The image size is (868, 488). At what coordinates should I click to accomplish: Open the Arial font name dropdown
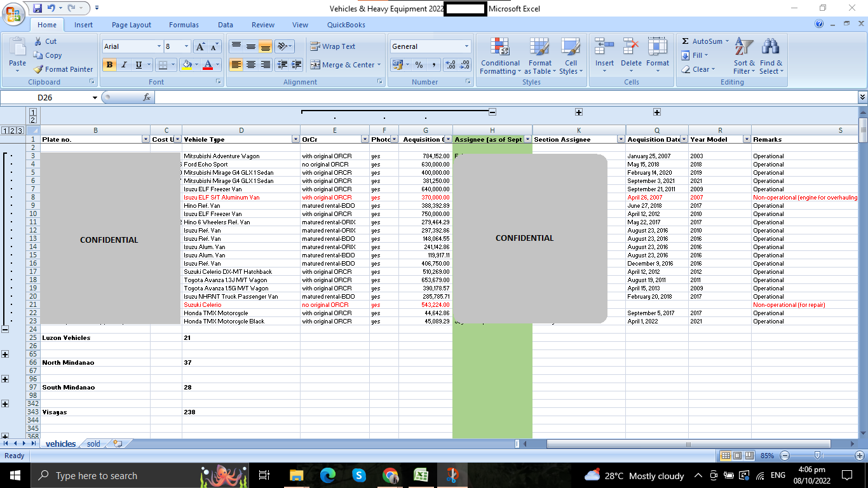click(x=159, y=46)
